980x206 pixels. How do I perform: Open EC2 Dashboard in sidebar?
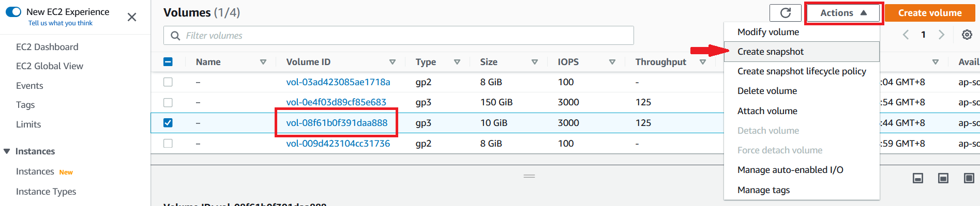(47, 47)
